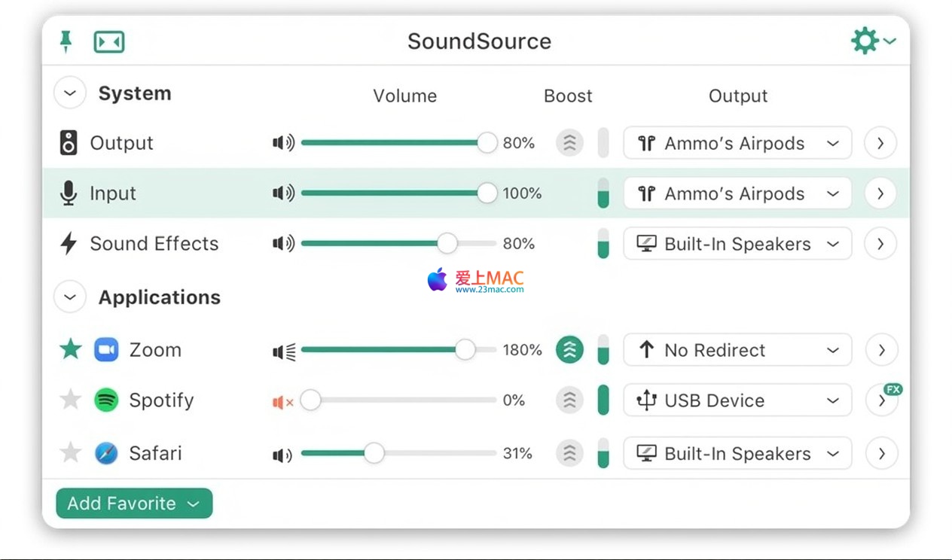Image resolution: width=952 pixels, height=560 pixels.
Task: Open the Input device dropdown Ammo's Airpods
Action: tap(737, 193)
